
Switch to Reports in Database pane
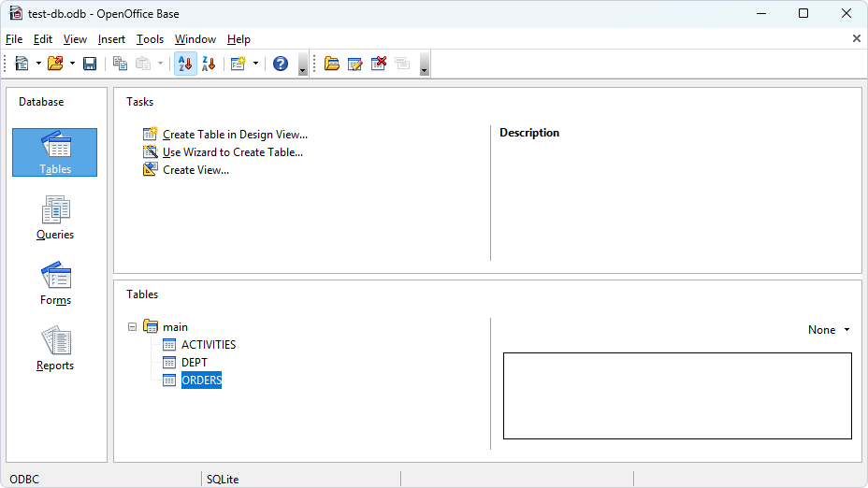(x=55, y=349)
